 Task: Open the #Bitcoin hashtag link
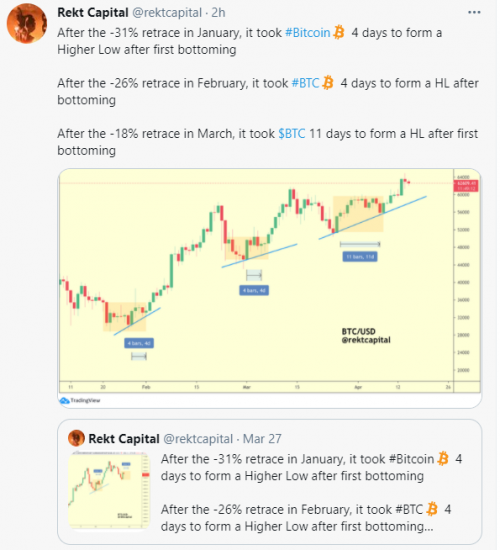click(x=308, y=33)
